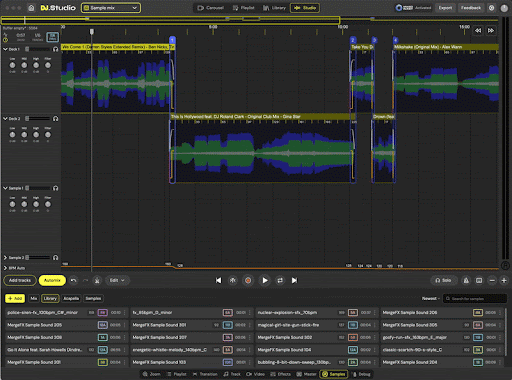
Task: Click the Automix button
Action: click(x=52, y=280)
